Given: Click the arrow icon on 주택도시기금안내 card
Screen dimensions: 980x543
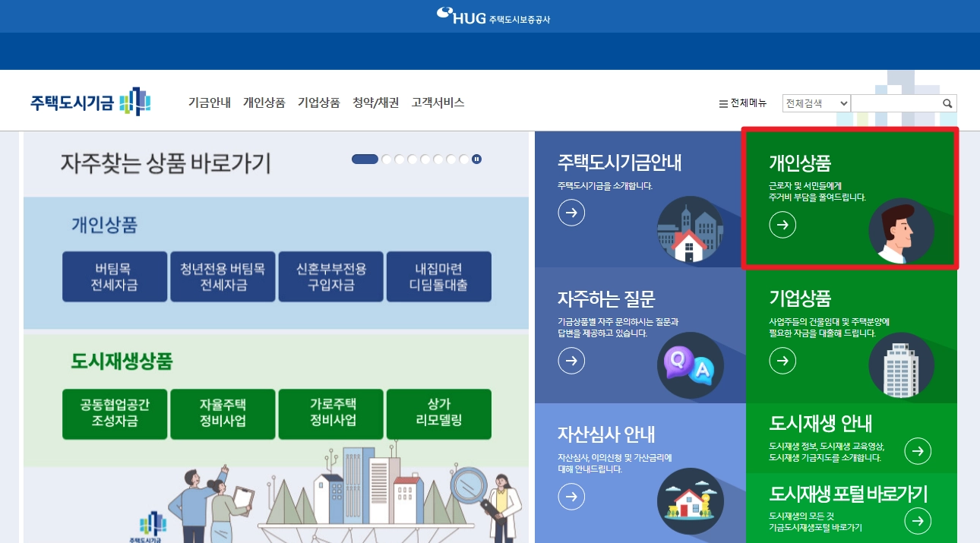Looking at the screenshot, I should pyautogui.click(x=571, y=213).
